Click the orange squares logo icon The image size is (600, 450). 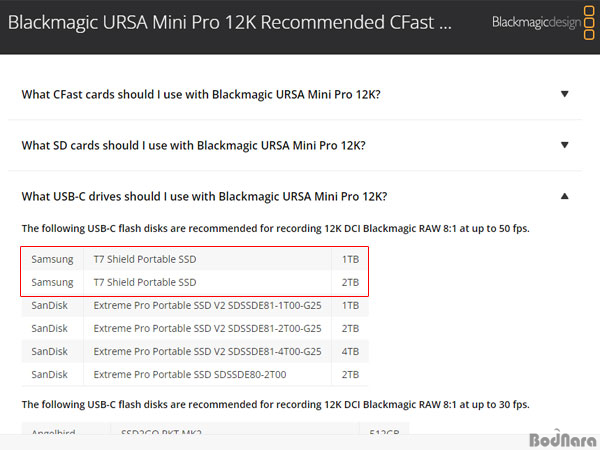point(589,23)
